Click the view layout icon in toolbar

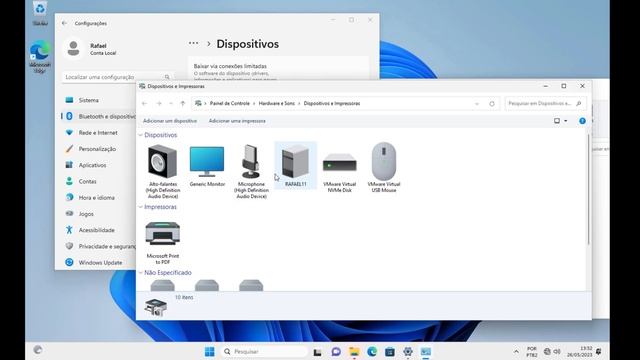[557, 121]
